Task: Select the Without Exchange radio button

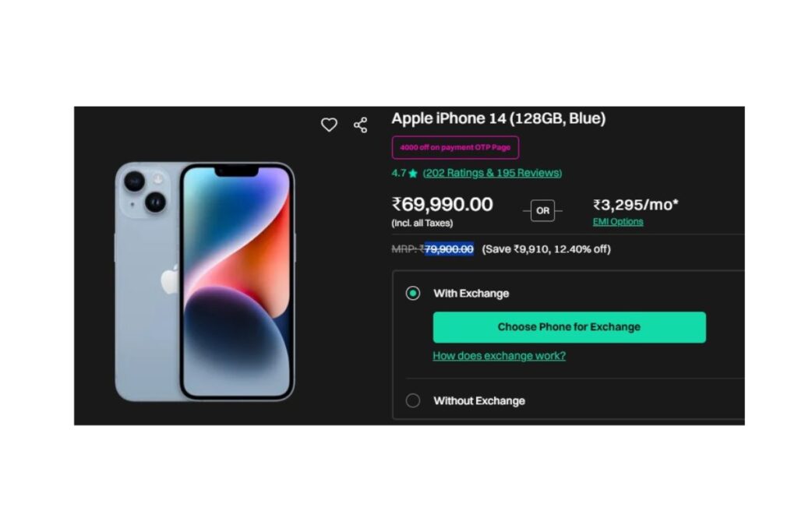Action: (413, 401)
